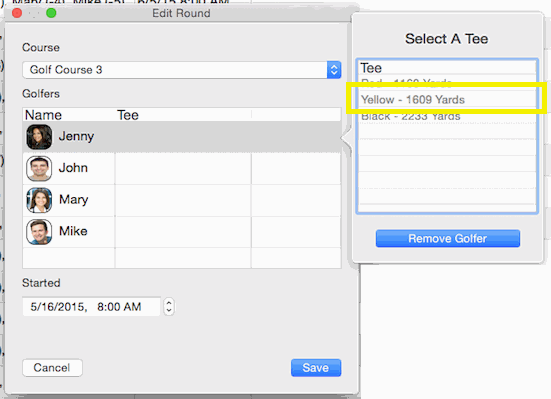Click John's avatar photo
The height and width of the screenshot is (399, 551).
tap(39, 168)
